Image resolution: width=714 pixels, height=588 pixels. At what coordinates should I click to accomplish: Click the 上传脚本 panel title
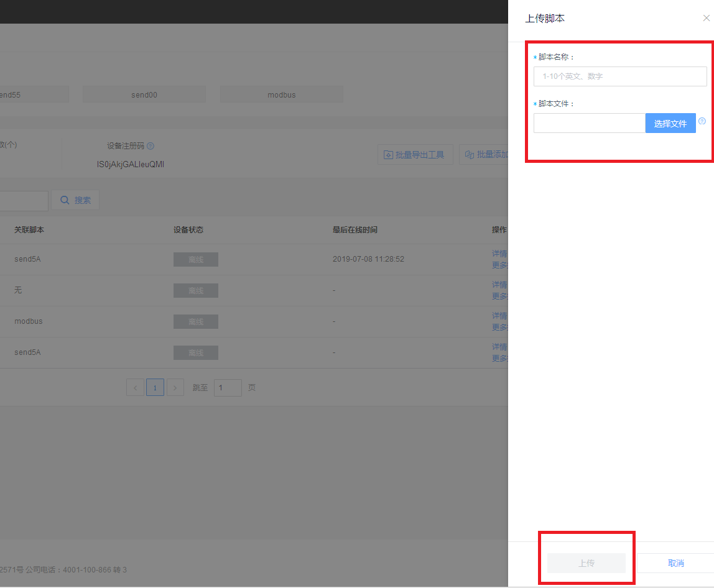(545, 19)
